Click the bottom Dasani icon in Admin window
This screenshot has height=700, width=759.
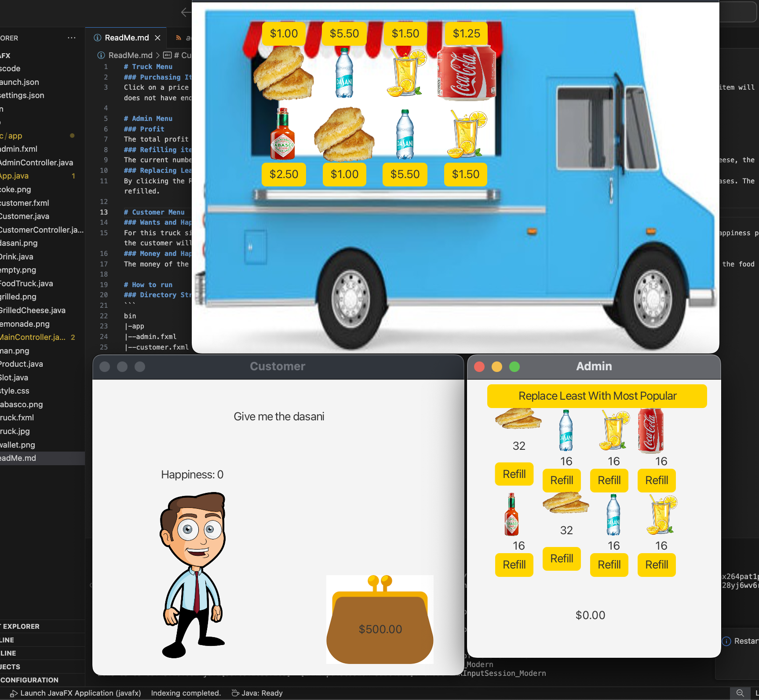[613, 515]
